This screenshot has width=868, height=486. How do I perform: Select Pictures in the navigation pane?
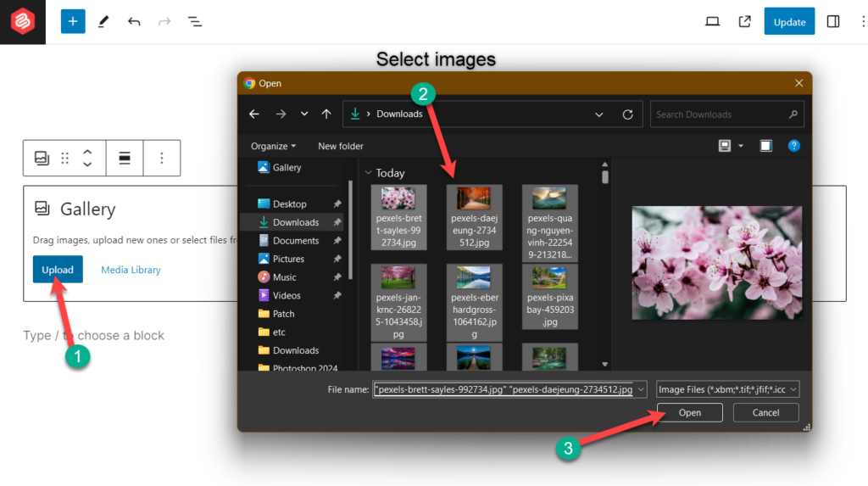pos(288,259)
